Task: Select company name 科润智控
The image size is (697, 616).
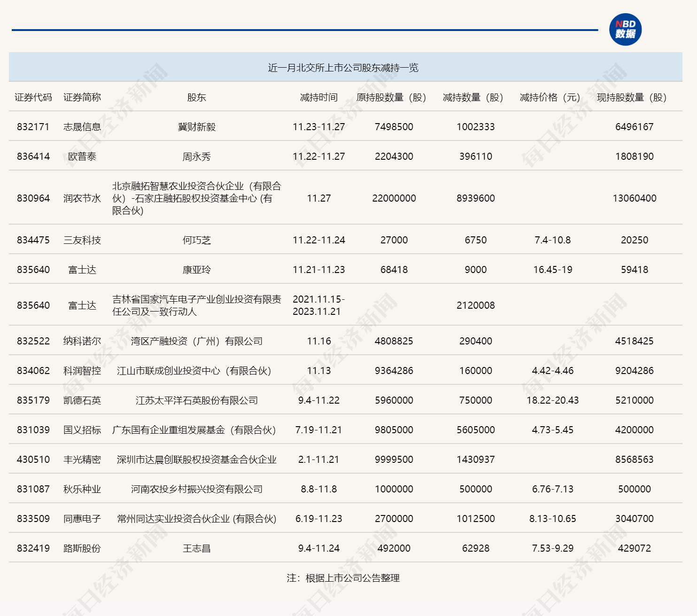Action: tap(82, 371)
